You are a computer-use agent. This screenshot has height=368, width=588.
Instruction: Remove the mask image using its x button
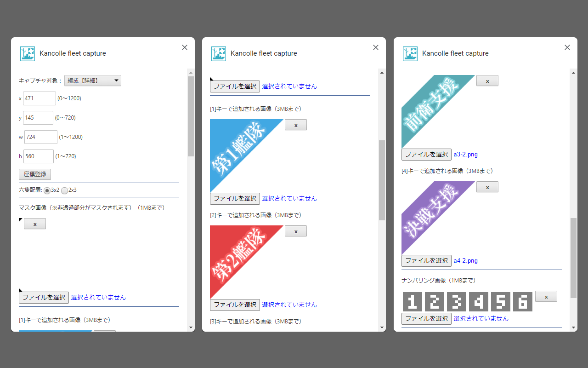point(34,224)
